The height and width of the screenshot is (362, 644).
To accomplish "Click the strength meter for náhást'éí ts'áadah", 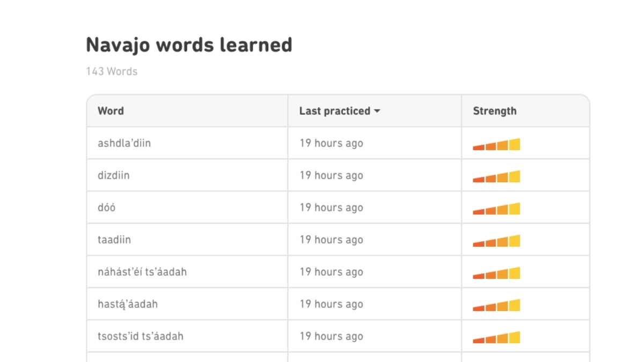I will [x=496, y=272].
